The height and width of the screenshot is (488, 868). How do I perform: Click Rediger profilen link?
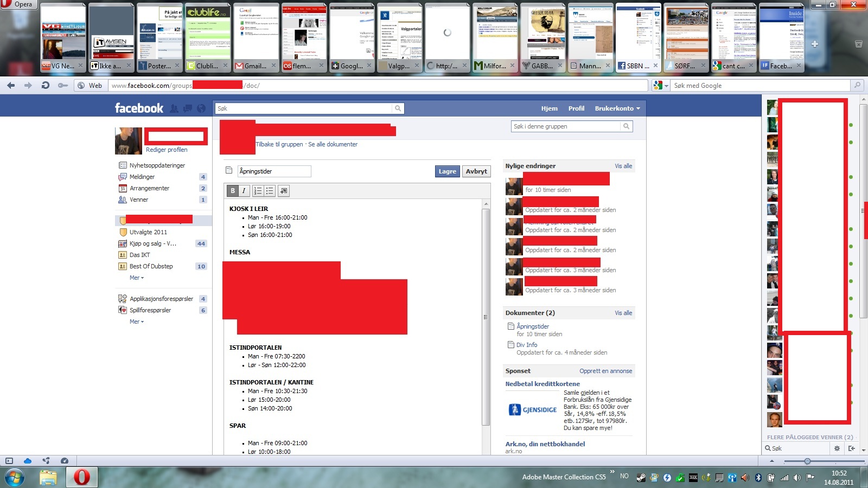tap(167, 150)
